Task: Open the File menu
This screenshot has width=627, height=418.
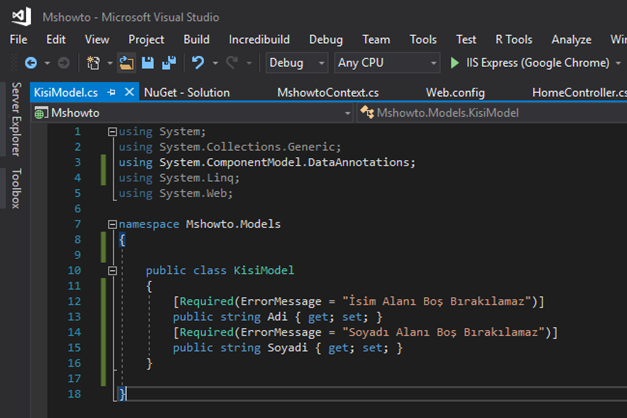Action: tap(18, 40)
